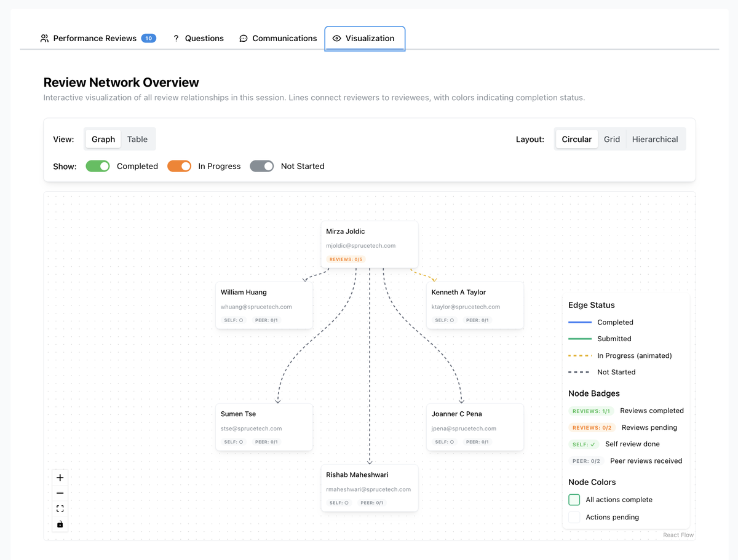This screenshot has height=560, width=738.
Task: Turn off the Completed edges switch
Action: click(98, 166)
